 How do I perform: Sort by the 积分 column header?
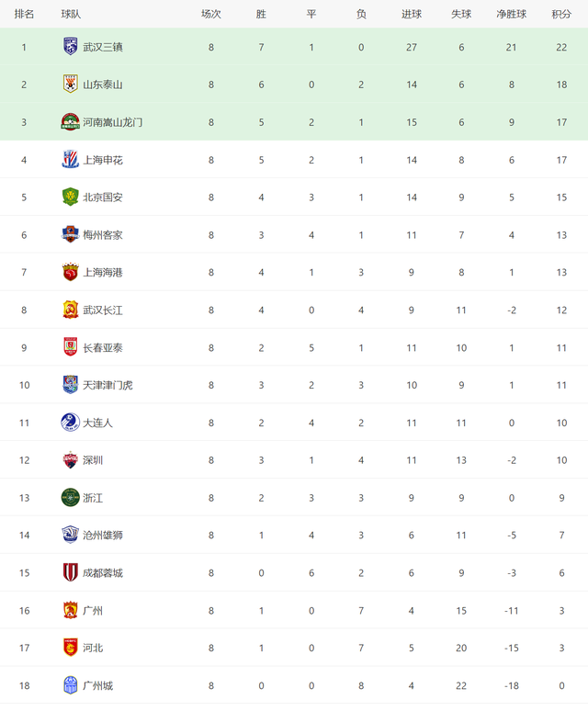[561, 14]
